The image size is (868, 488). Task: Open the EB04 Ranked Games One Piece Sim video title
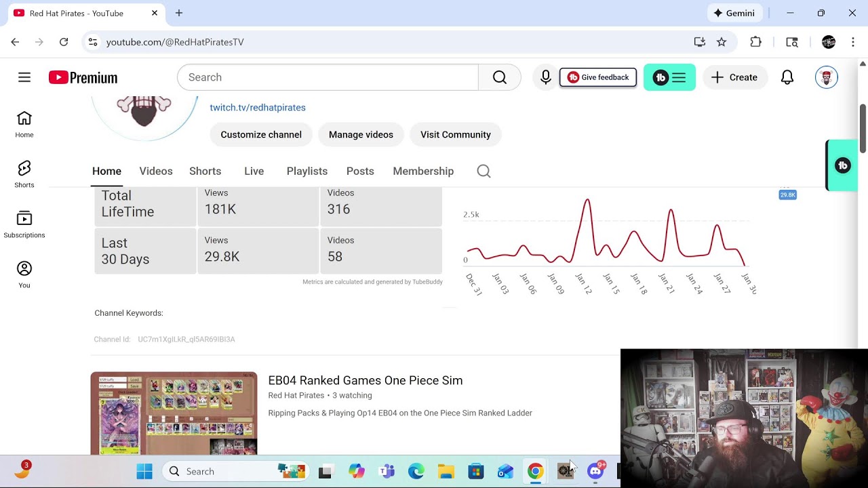pyautogui.click(x=366, y=381)
